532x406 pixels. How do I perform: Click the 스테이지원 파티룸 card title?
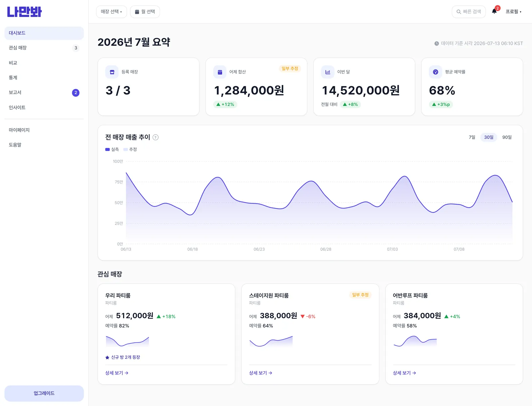pos(269,295)
